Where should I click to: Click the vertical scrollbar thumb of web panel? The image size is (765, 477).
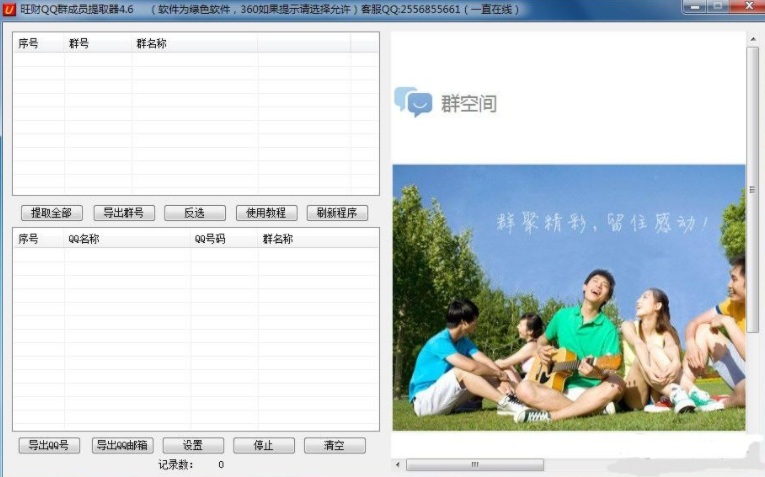753,189
